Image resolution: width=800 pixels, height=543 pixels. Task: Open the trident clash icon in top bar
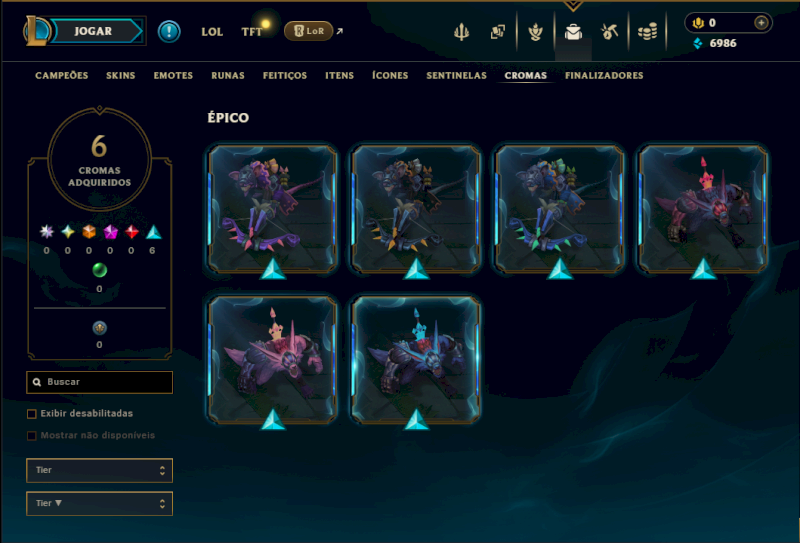(x=461, y=32)
